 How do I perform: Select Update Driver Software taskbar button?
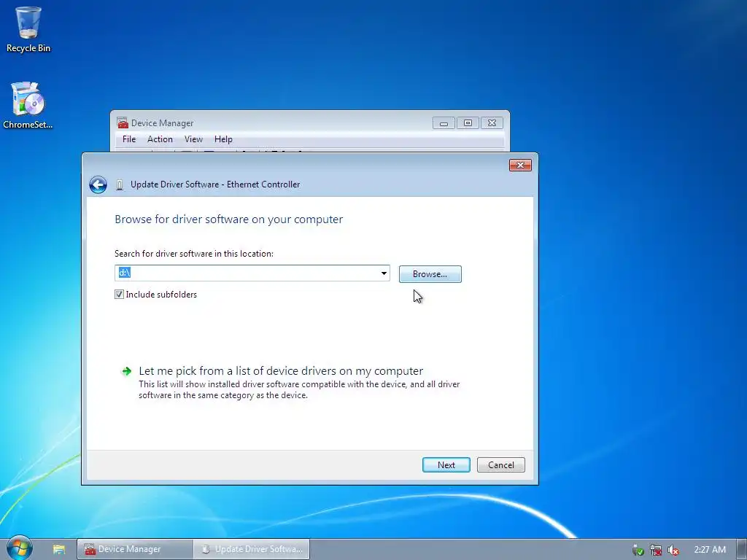tap(252, 549)
